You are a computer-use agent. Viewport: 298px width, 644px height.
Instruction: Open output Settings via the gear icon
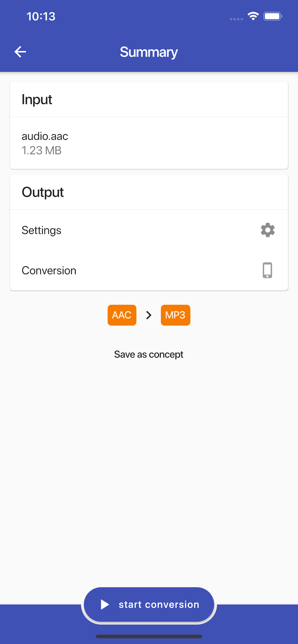click(267, 230)
